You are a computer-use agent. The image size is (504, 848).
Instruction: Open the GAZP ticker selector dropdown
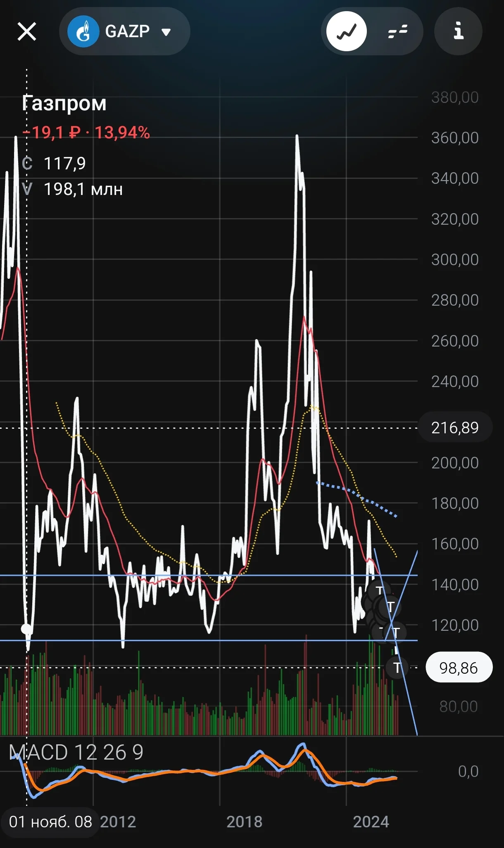(x=124, y=31)
